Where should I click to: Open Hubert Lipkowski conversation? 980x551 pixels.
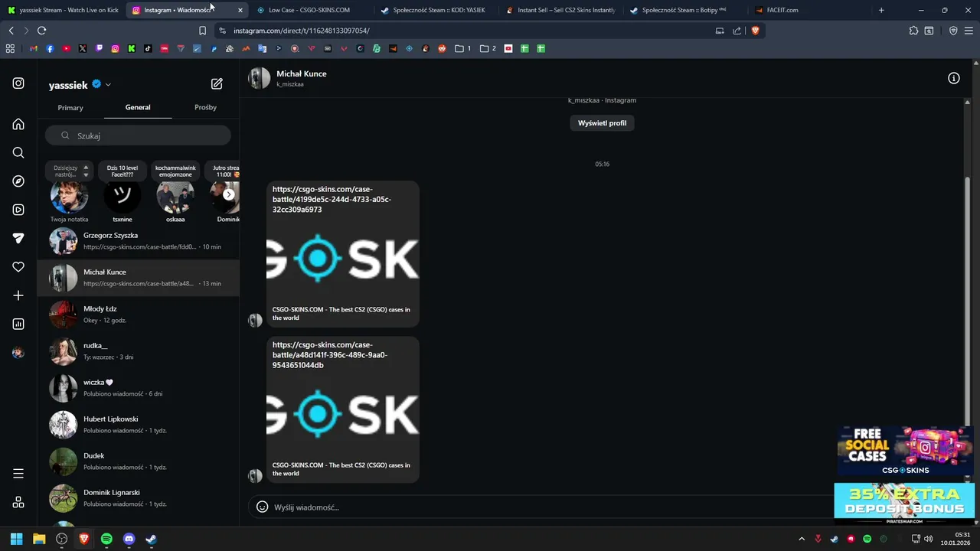tap(138, 425)
